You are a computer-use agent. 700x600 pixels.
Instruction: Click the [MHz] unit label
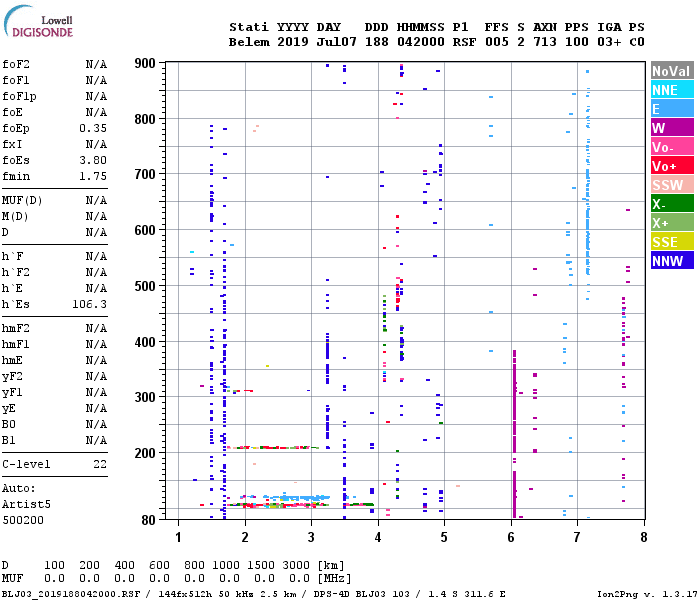tap(334, 579)
